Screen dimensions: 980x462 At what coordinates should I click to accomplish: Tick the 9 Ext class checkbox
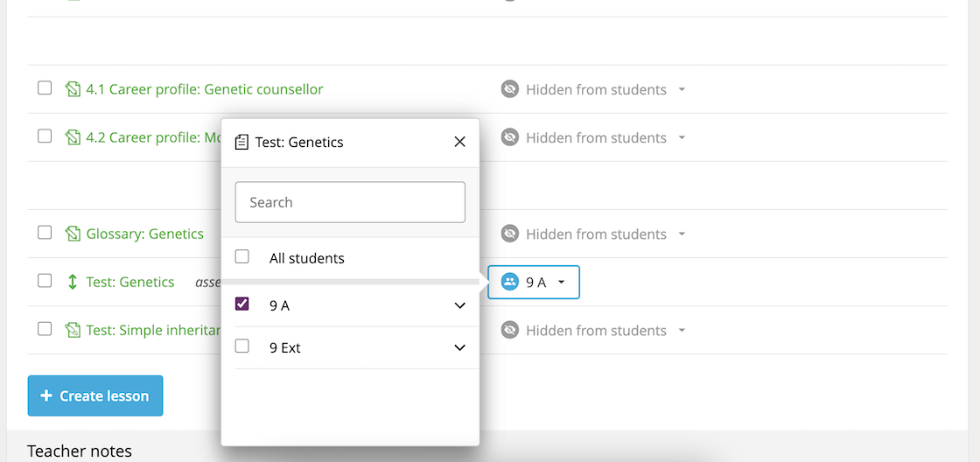tap(241, 346)
